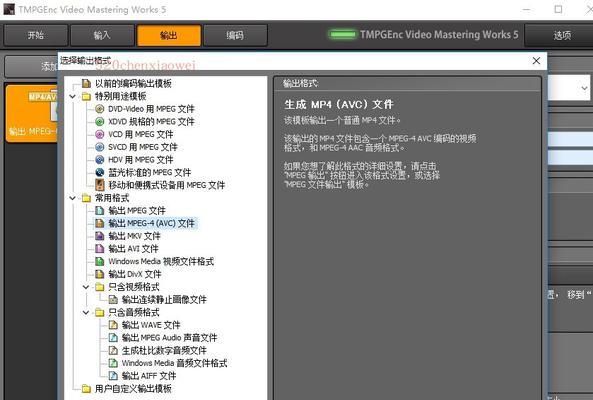Select 只含视频格式 folder label

pyautogui.click(x=134, y=287)
